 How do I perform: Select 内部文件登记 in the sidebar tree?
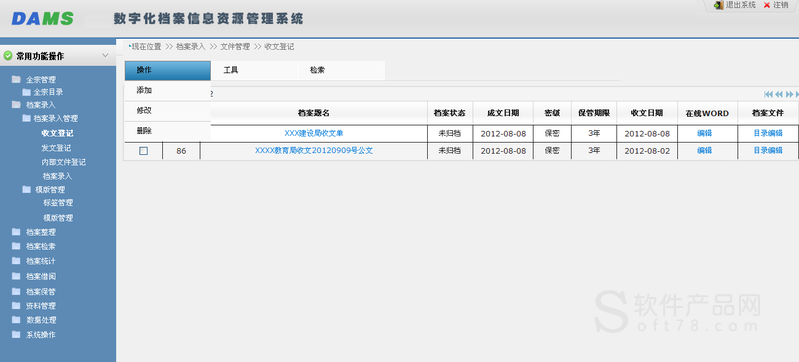point(64,163)
